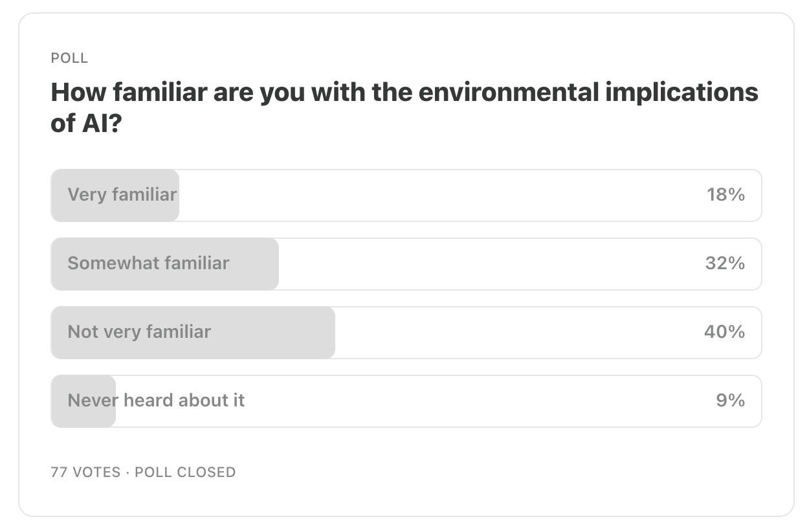Click the "POLL" label above the question
809x532 pixels.
pos(69,58)
